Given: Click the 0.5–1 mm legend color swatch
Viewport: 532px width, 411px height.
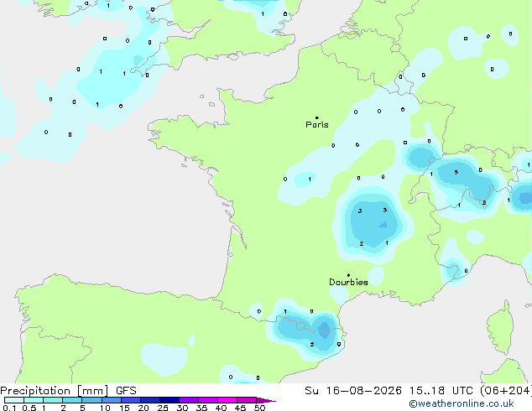Looking at the screenshot, I should click(34, 400).
